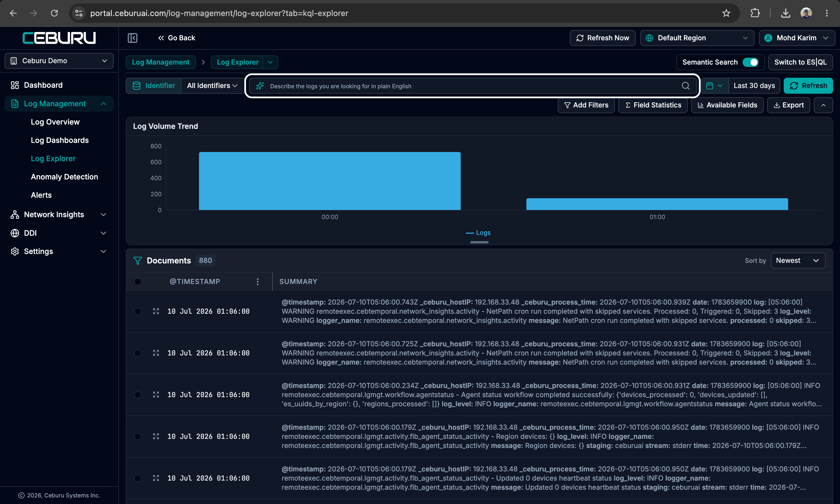Click the Refresh Now button
Screen dimensions: 840x504
602,38
